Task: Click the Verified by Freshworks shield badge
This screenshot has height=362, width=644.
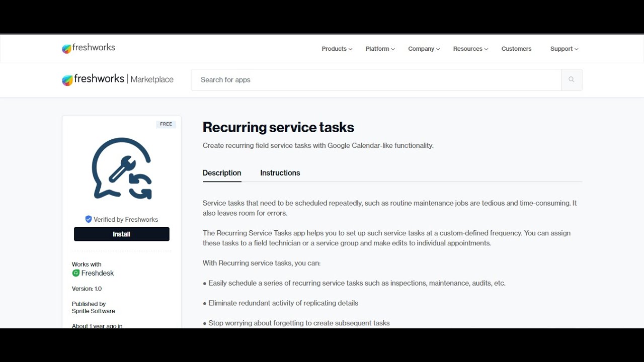Action: 89,219
